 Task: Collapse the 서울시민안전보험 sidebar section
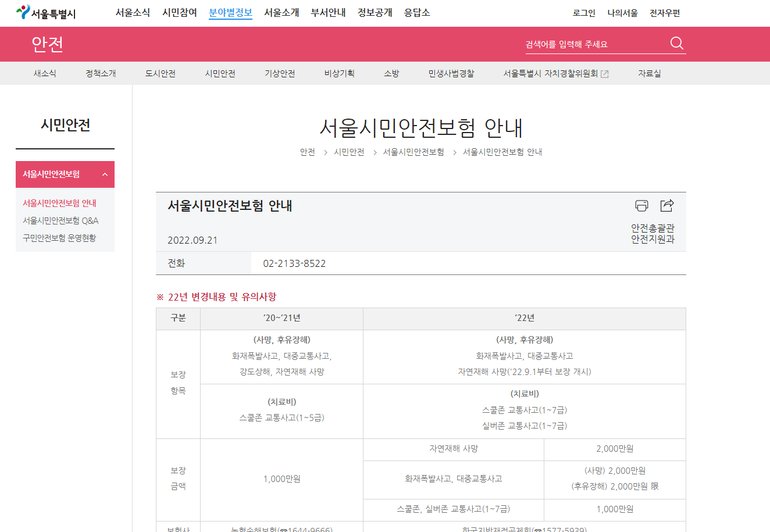(x=104, y=174)
